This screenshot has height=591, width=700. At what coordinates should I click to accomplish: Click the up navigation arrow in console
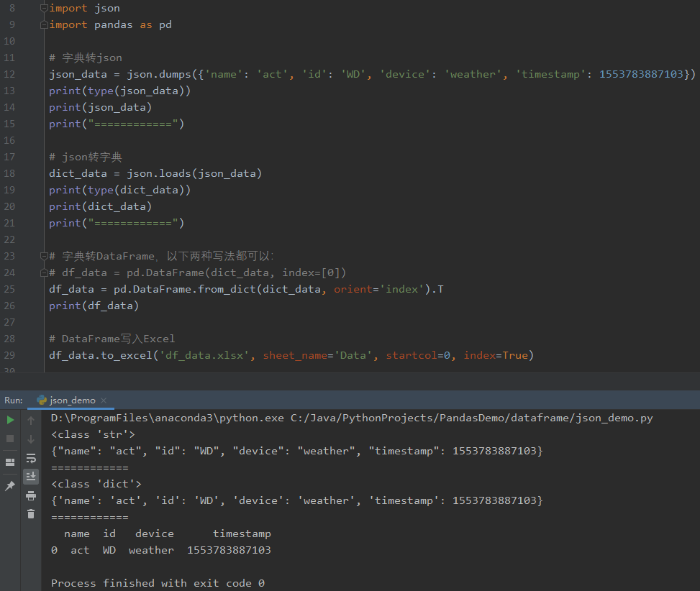pyautogui.click(x=30, y=419)
